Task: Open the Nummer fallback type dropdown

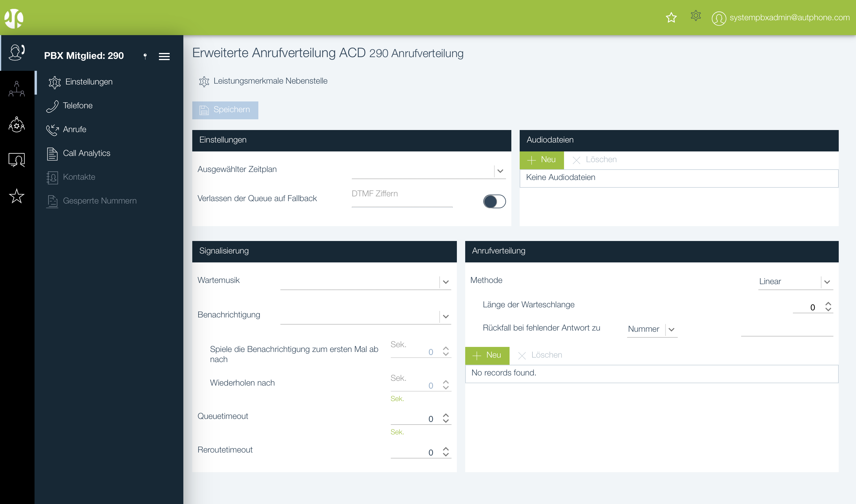Action: point(671,329)
